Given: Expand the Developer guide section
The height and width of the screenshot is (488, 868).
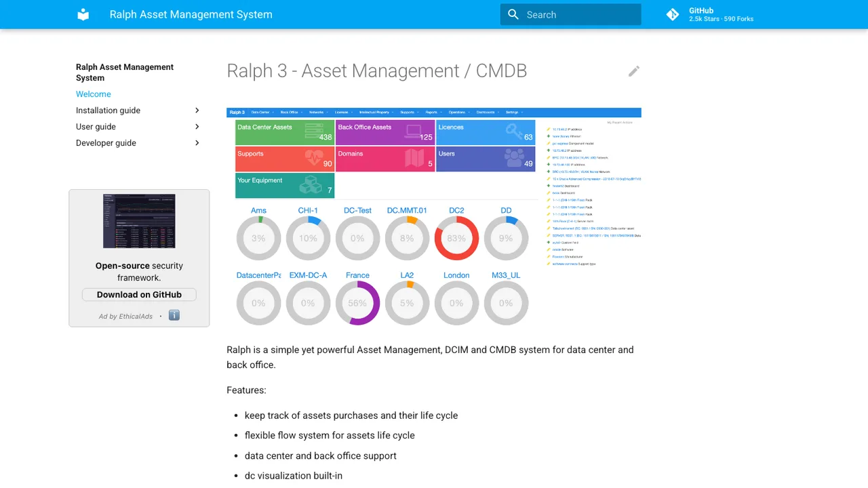Looking at the screenshot, I should pyautogui.click(x=197, y=143).
